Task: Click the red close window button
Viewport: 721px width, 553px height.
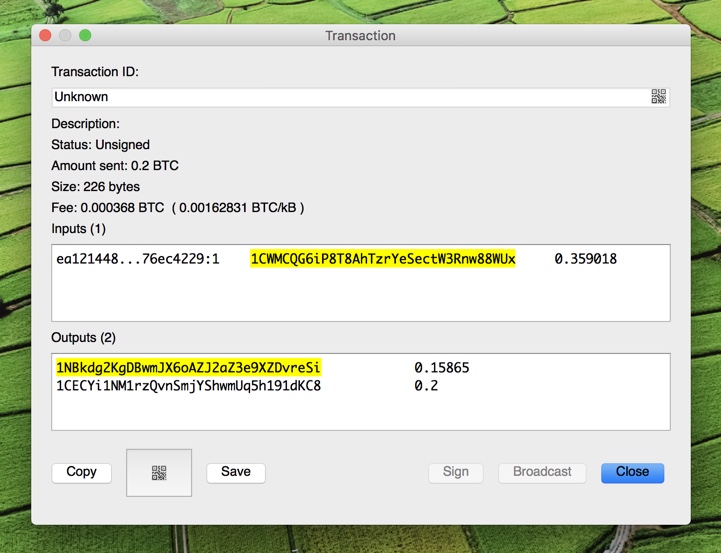Action: click(x=45, y=35)
